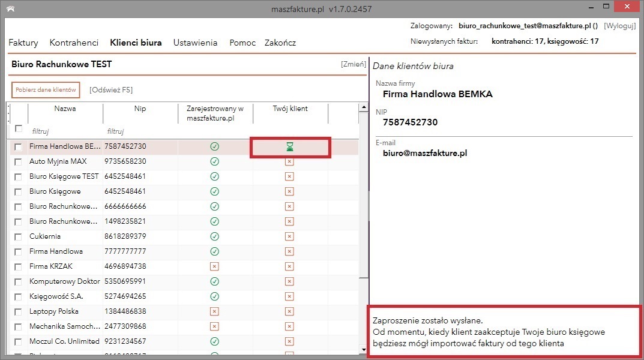Click registered checkmark for Firma Handlowa 7777777777
Screen dimensions: 644x360
point(214,251)
